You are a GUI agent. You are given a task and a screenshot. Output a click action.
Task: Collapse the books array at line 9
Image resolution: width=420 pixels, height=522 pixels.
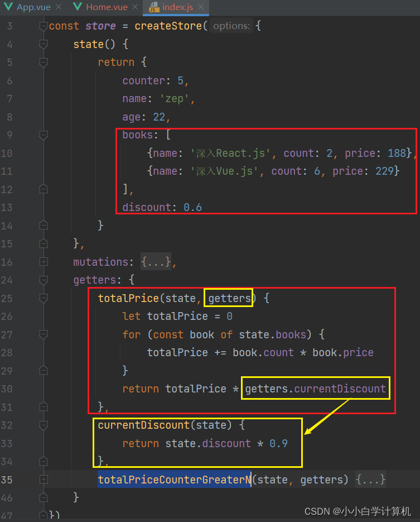[44, 135]
